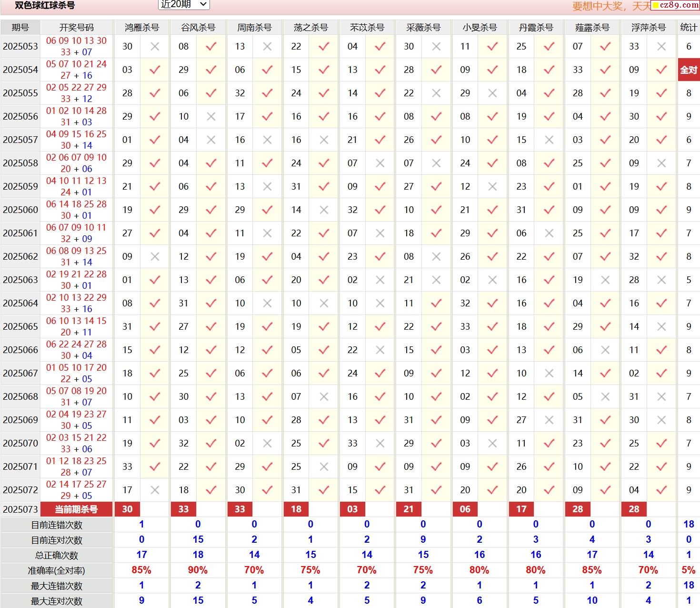Click the X mark for 荡之杀号 in row 2025068
This screenshot has width=700, height=608.
(324, 396)
